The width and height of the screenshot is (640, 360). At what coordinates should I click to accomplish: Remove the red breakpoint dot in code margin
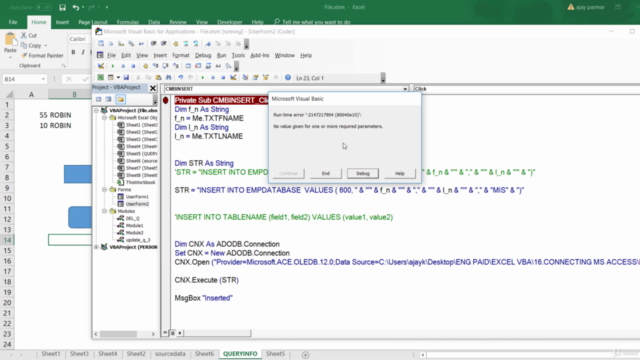[x=165, y=100]
